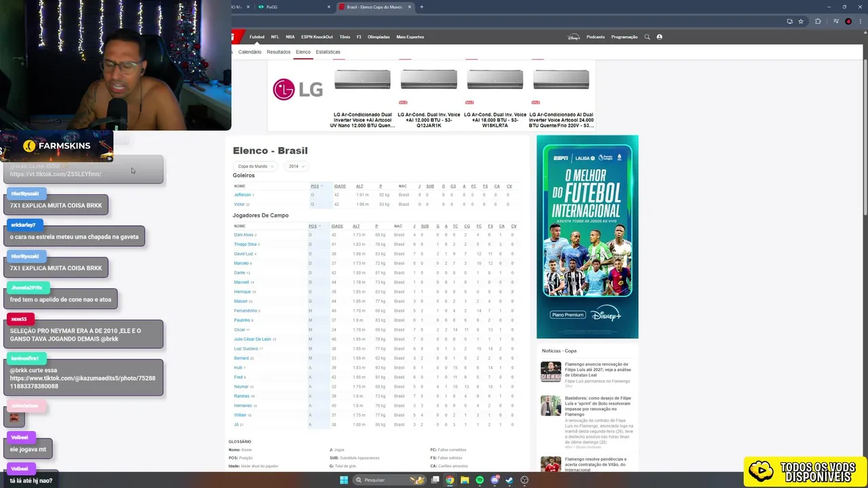Image resolution: width=868 pixels, height=488 pixels.
Task: Open a new browser tab
Action: pyautogui.click(x=422, y=7)
